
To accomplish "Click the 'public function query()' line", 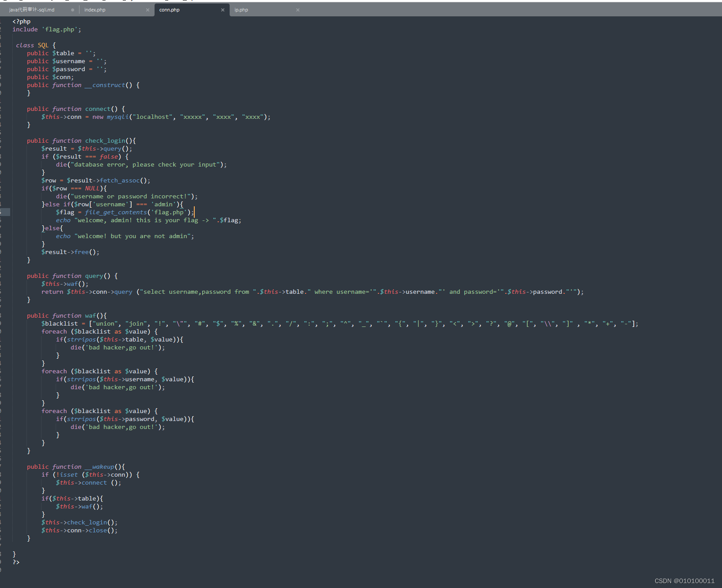I will coord(72,276).
